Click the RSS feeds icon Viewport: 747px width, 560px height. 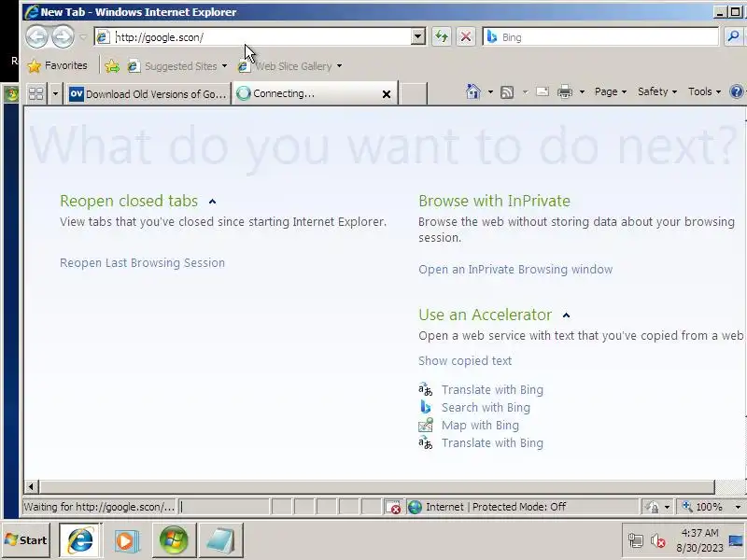click(507, 91)
